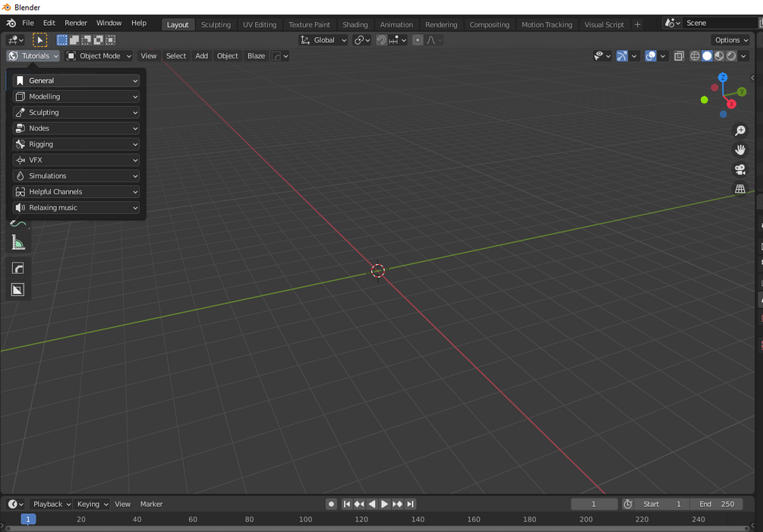Expand the Simulations tutorials dropdown
Viewport: 763px width, 532px height.
(x=76, y=175)
